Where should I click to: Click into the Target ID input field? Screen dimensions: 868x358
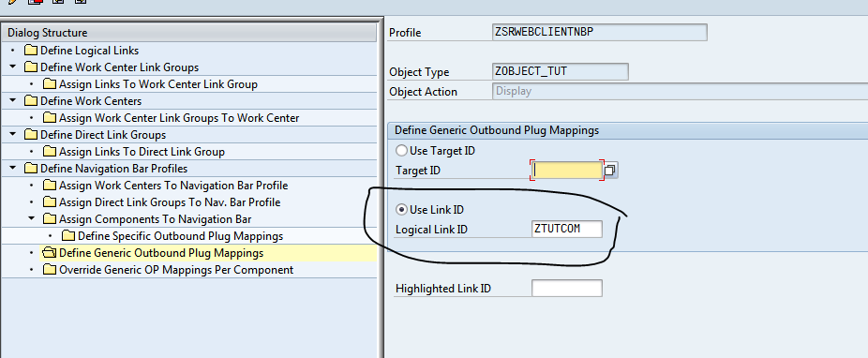click(567, 171)
